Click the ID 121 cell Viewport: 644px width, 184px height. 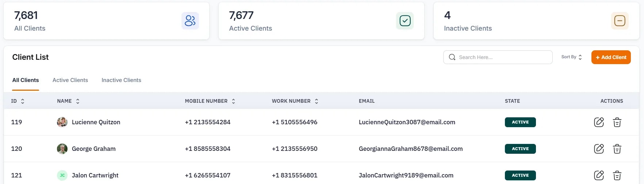click(x=16, y=175)
